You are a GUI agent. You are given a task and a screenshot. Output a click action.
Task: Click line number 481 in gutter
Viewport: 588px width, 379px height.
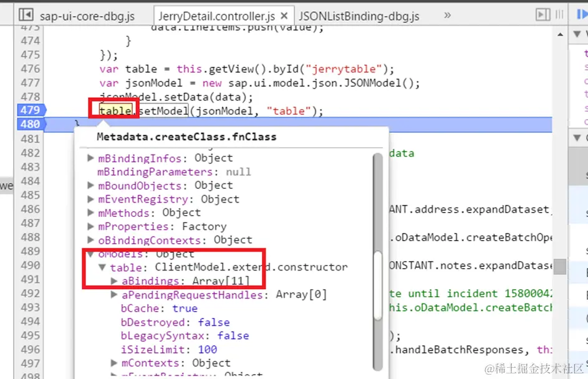click(x=31, y=139)
